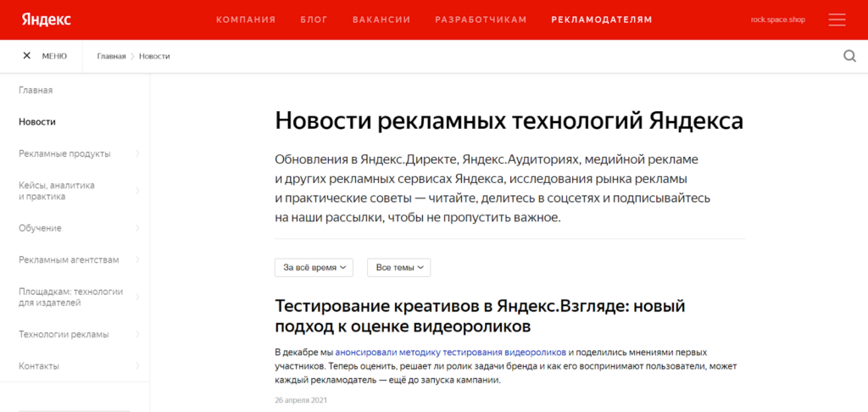This screenshot has height=412, width=868.
Task: Select Новости in the sidebar
Action: (x=37, y=122)
